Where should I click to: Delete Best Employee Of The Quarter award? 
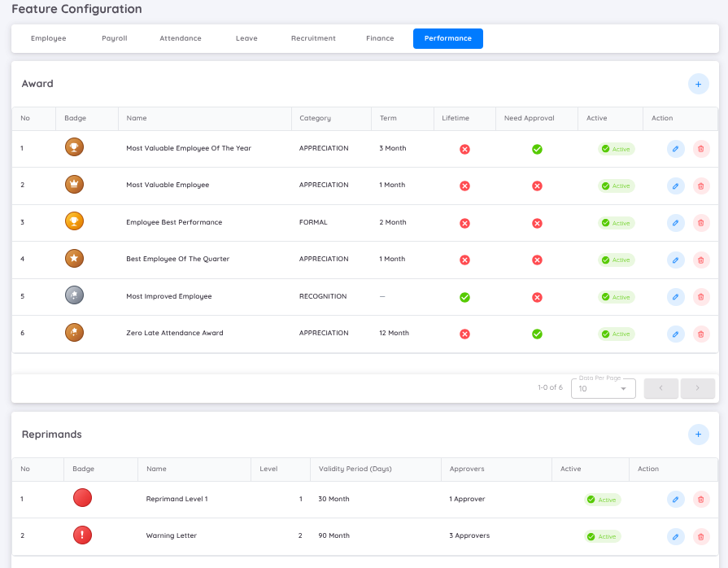[701, 260]
